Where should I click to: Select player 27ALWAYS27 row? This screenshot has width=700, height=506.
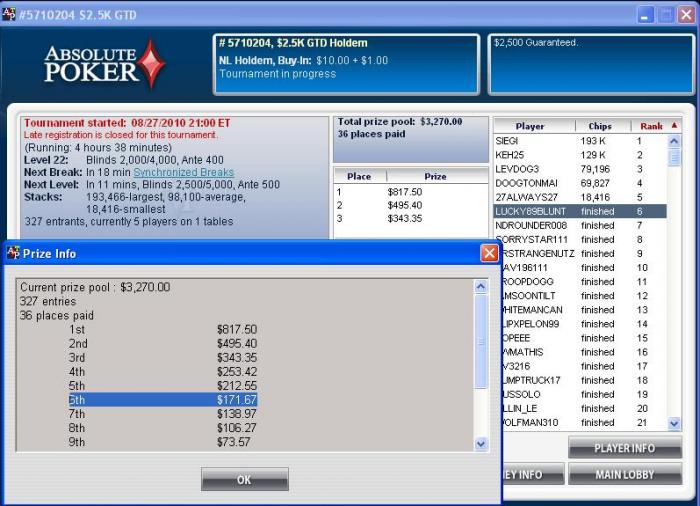tap(580, 197)
